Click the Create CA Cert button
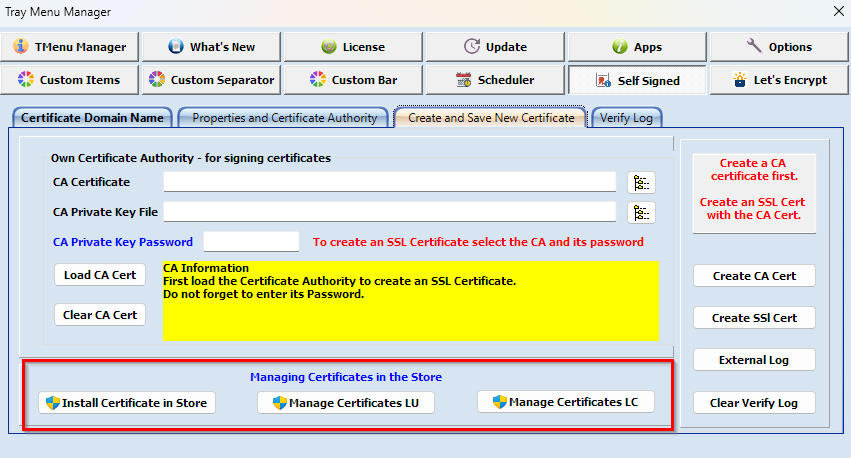 (x=754, y=276)
